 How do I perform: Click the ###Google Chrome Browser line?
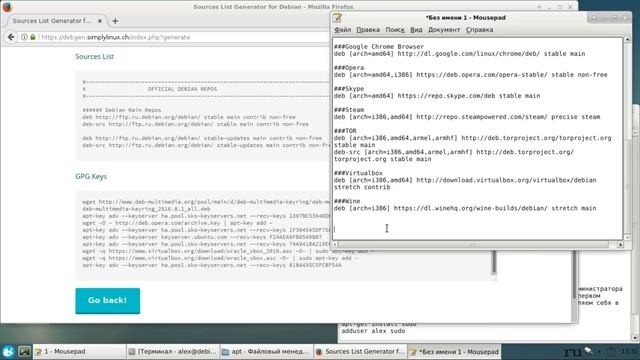coord(379,47)
